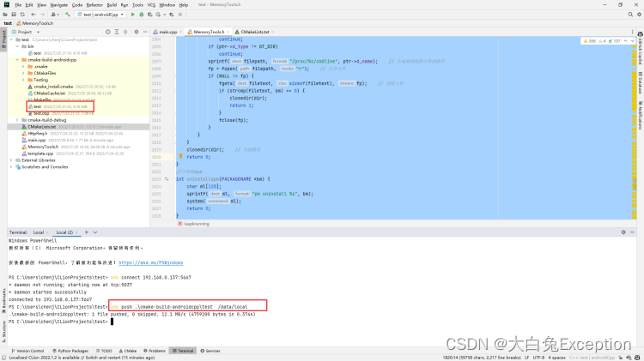Click the Stop process icon
This screenshot has height=361, width=644.
[x=180, y=15]
